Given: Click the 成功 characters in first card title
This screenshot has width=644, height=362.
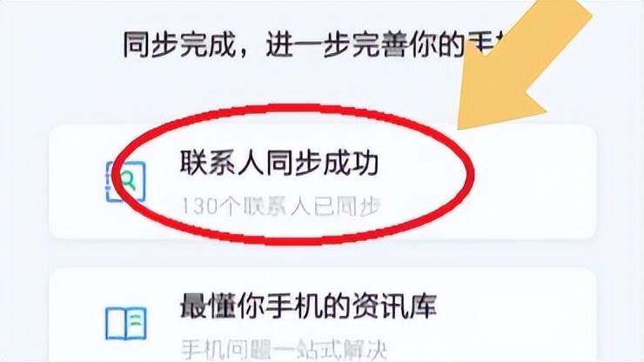Looking at the screenshot, I should click(351, 163).
